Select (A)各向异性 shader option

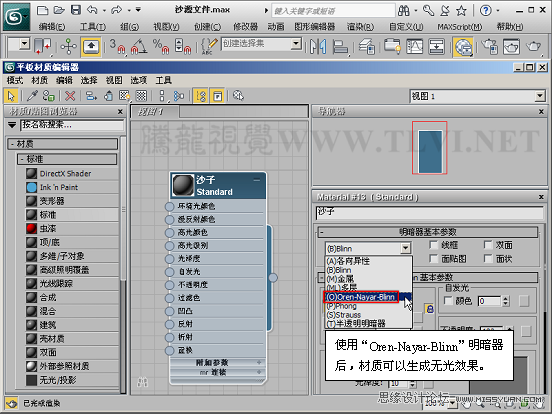[368, 261]
